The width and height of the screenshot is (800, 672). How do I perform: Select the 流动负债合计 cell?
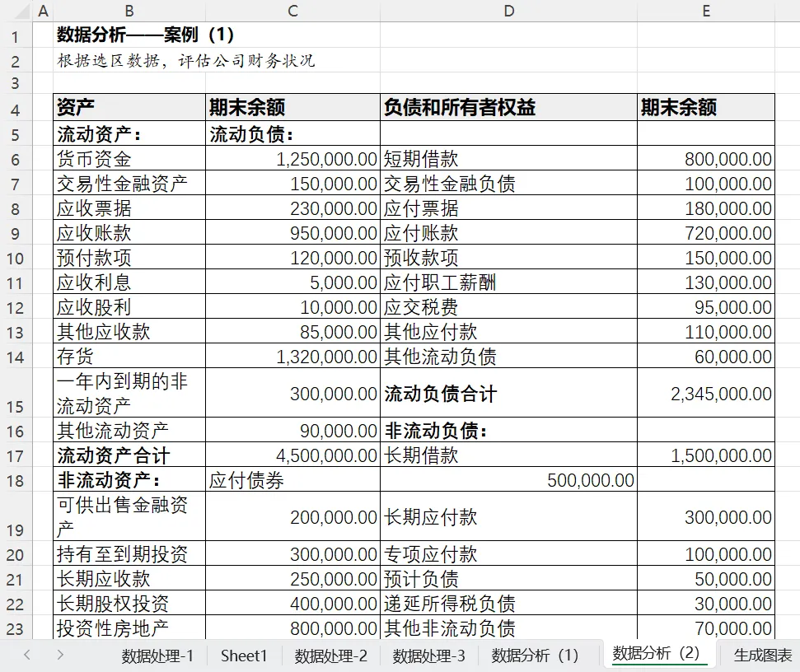[508, 393]
